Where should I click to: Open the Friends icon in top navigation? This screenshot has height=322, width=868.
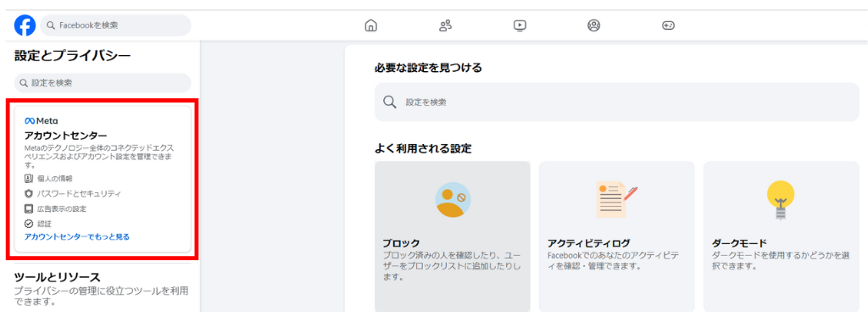445,25
